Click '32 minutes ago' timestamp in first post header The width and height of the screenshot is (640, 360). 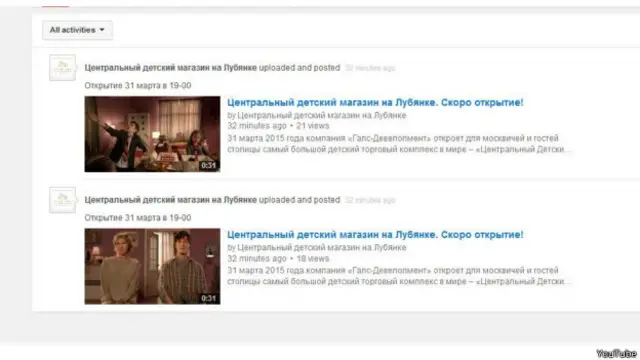pyautogui.click(x=370, y=68)
